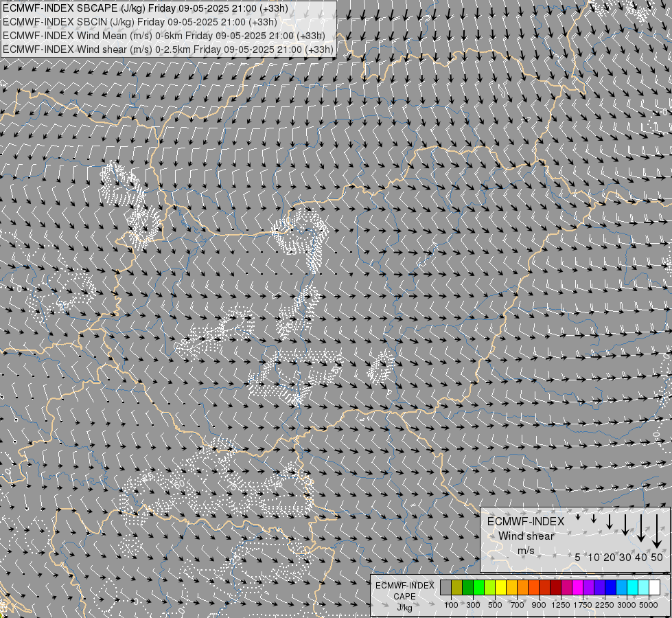Click the 500 CAPE scale value

click(495, 605)
